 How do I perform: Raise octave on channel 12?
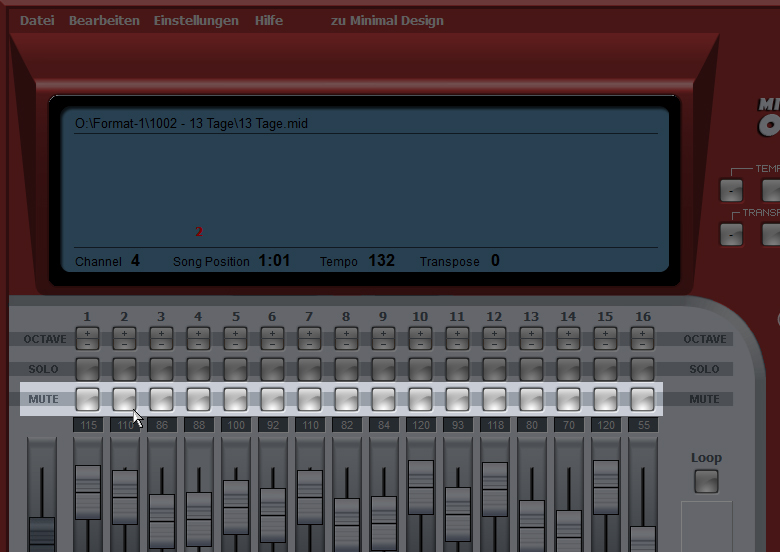click(x=494, y=333)
